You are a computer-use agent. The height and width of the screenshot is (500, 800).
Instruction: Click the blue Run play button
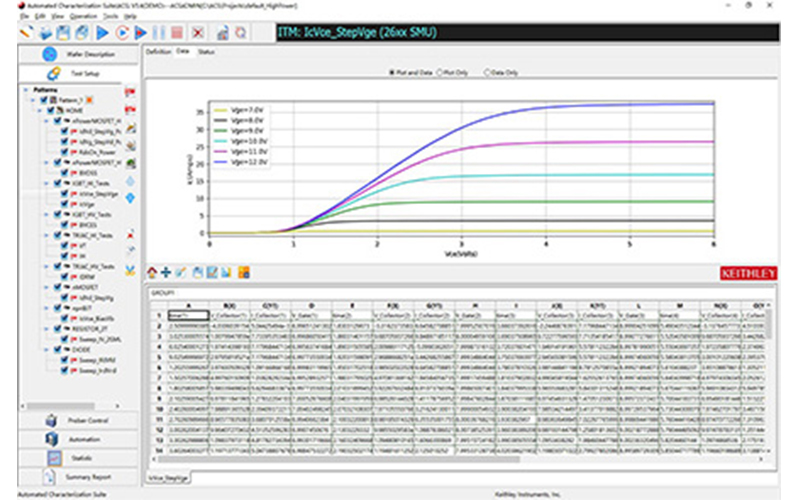[x=103, y=33]
